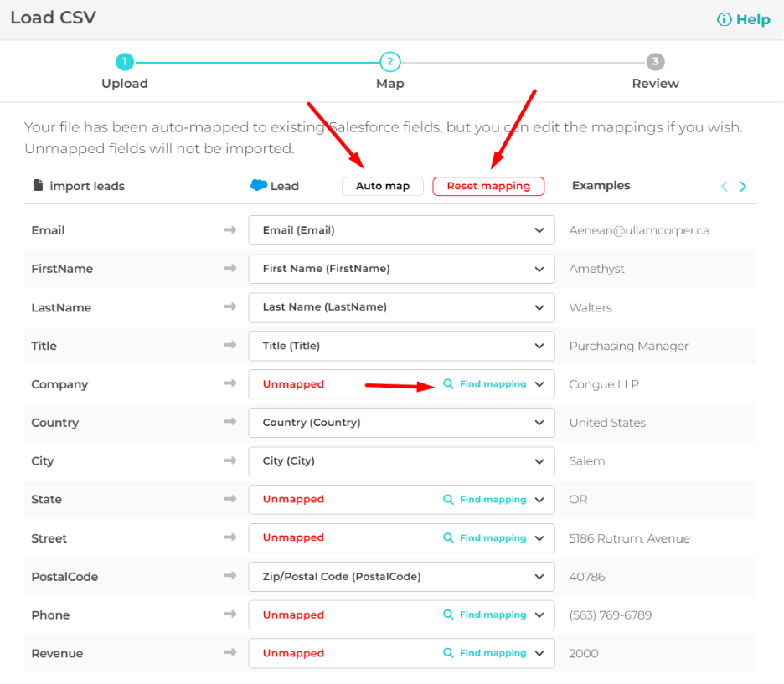Click the arrow icon beside the Email field

point(230,230)
